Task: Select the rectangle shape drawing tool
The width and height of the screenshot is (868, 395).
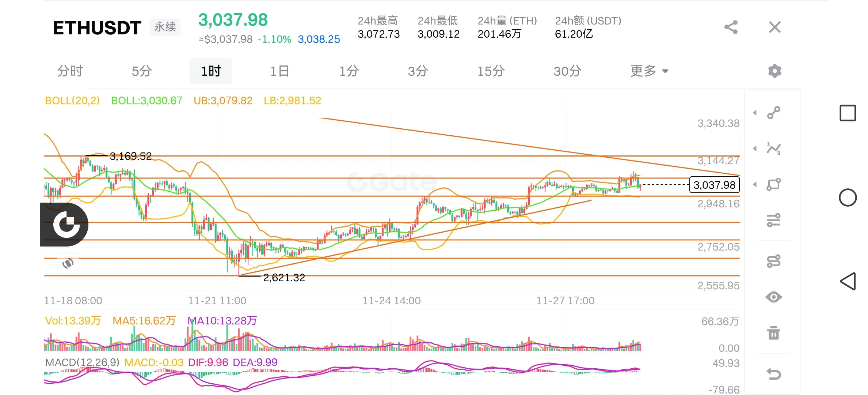Action: (773, 184)
